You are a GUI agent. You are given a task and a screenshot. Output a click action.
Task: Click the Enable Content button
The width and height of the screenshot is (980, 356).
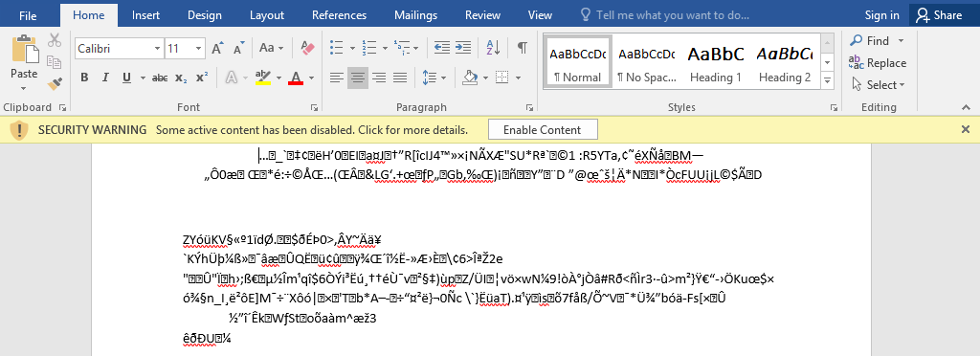543,130
